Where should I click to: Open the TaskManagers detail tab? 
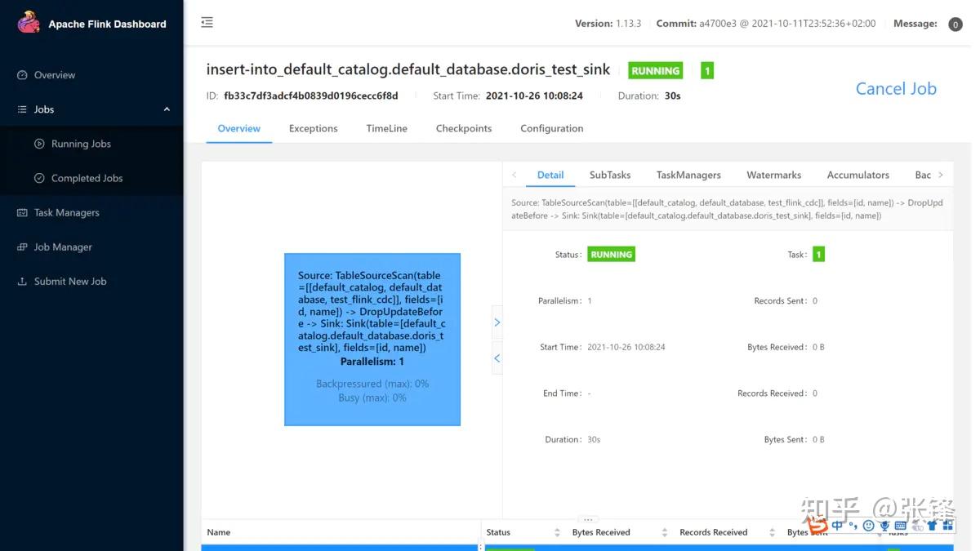click(688, 175)
